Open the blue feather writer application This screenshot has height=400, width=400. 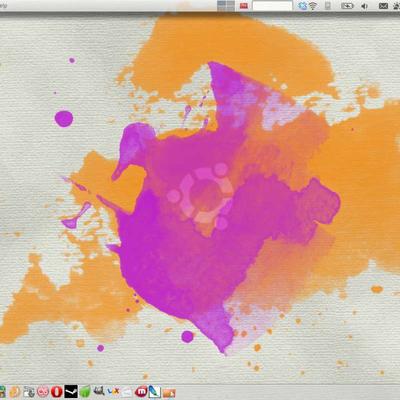[155, 392]
